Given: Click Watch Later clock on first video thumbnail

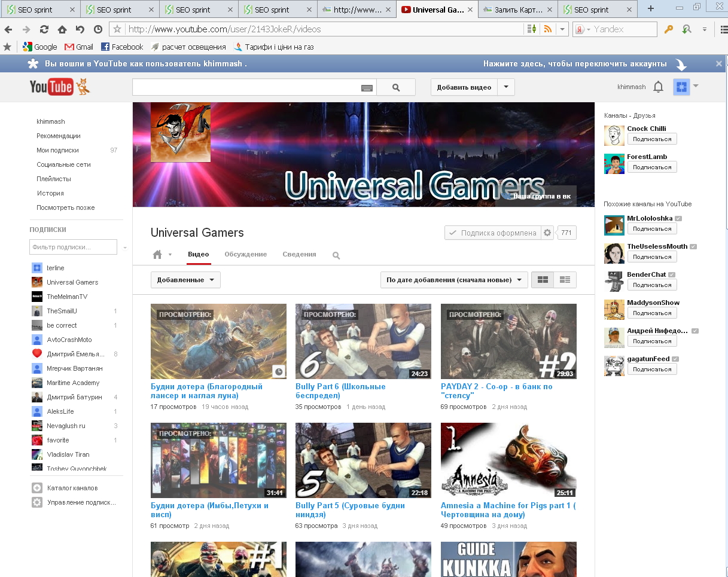Looking at the screenshot, I should [x=279, y=371].
